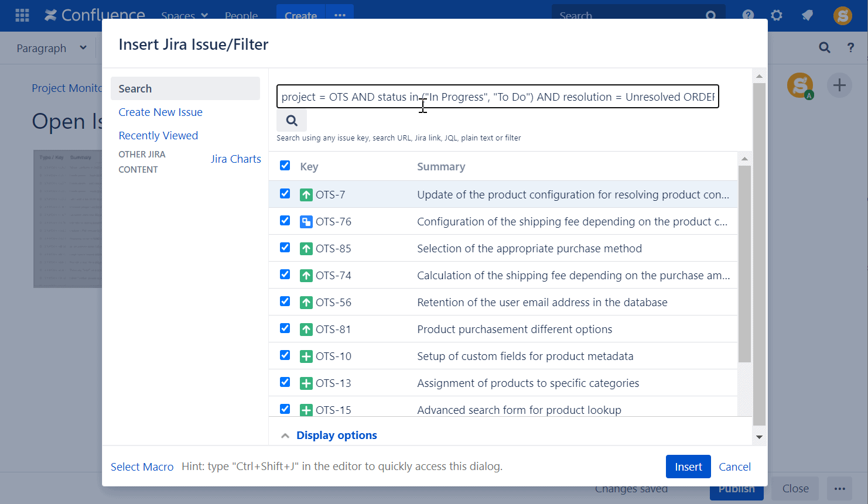Open the Spaces dropdown
The image size is (868, 504).
[x=184, y=16]
